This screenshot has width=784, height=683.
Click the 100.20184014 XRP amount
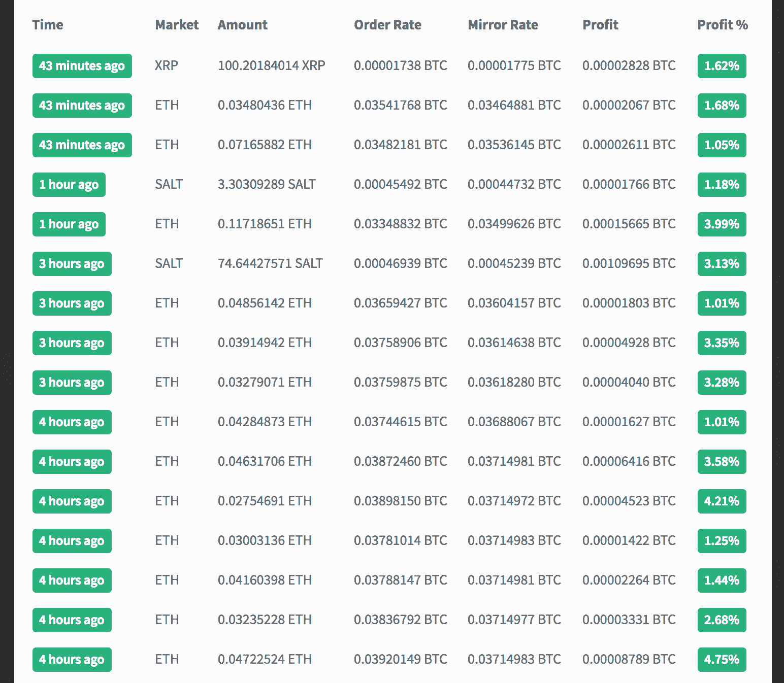(271, 66)
